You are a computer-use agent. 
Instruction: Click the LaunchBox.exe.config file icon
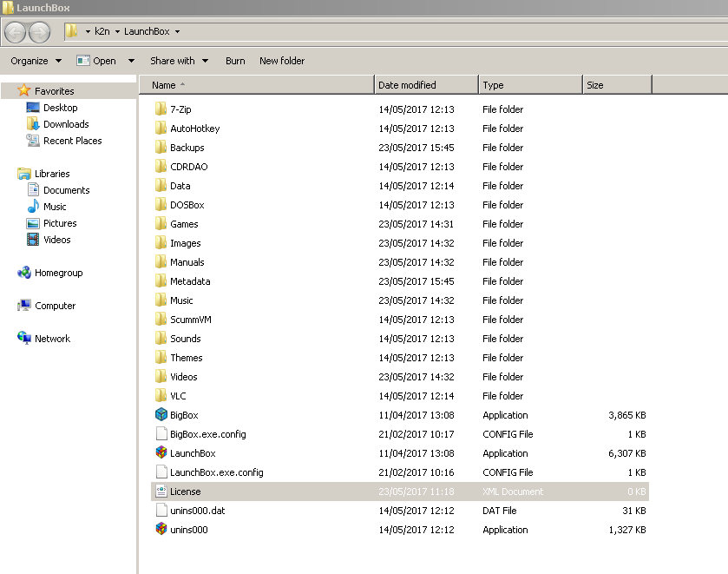coord(161,472)
